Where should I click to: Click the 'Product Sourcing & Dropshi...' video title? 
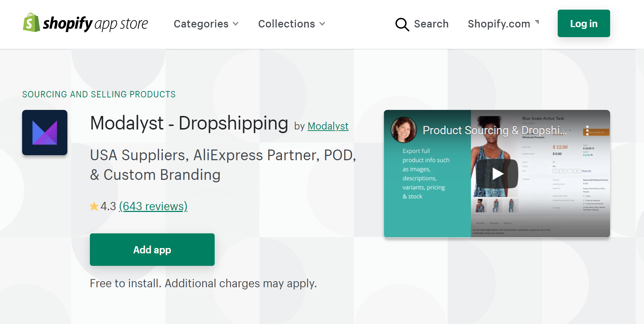click(x=494, y=130)
